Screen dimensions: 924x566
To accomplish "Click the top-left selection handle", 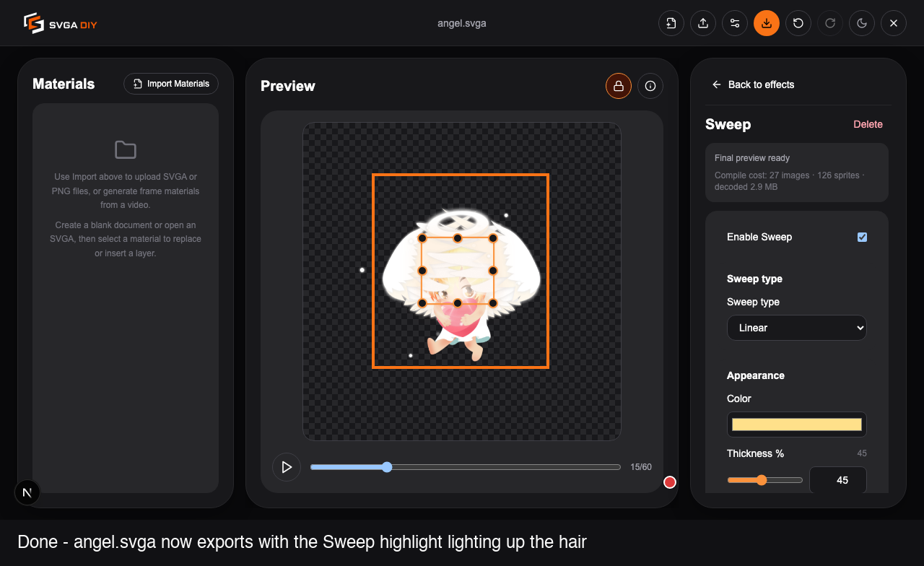I will pos(422,238).
